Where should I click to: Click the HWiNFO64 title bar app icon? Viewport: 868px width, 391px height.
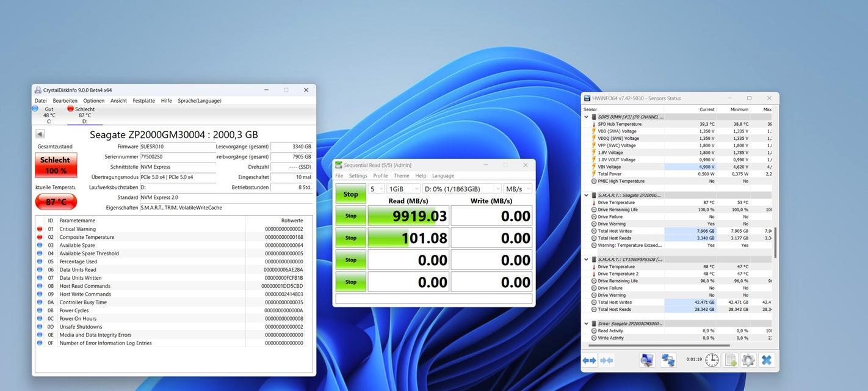[x=587, y=98]
